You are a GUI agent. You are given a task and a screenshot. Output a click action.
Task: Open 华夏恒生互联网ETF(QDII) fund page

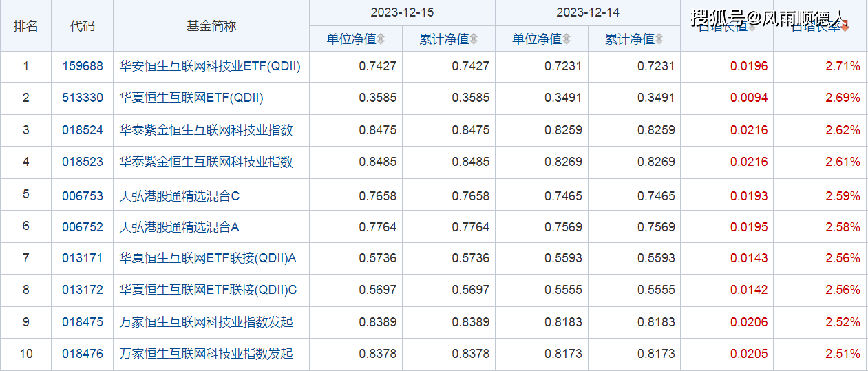(x=191, y=98)
